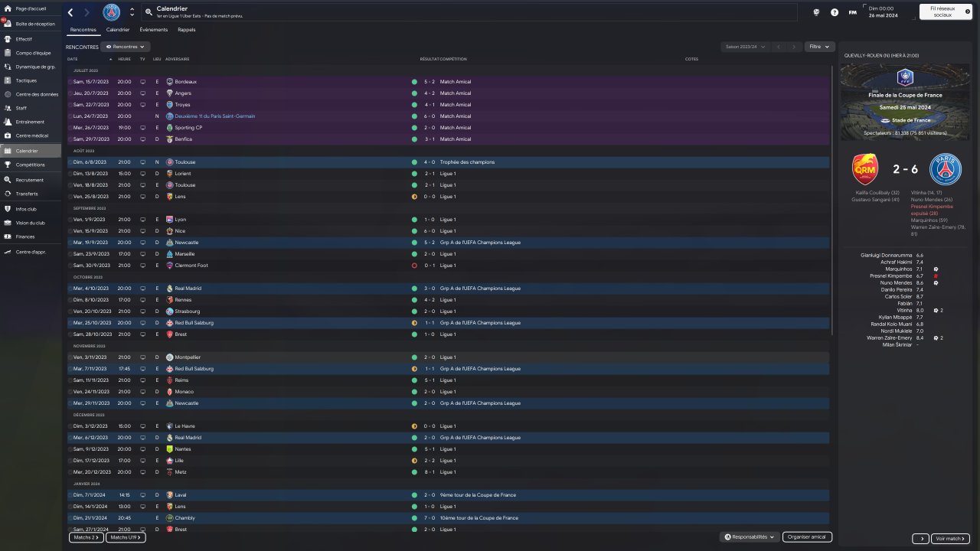Switch to the Rappels tab
The height and width of the screenshot is (551, 980).
point(186,30)
